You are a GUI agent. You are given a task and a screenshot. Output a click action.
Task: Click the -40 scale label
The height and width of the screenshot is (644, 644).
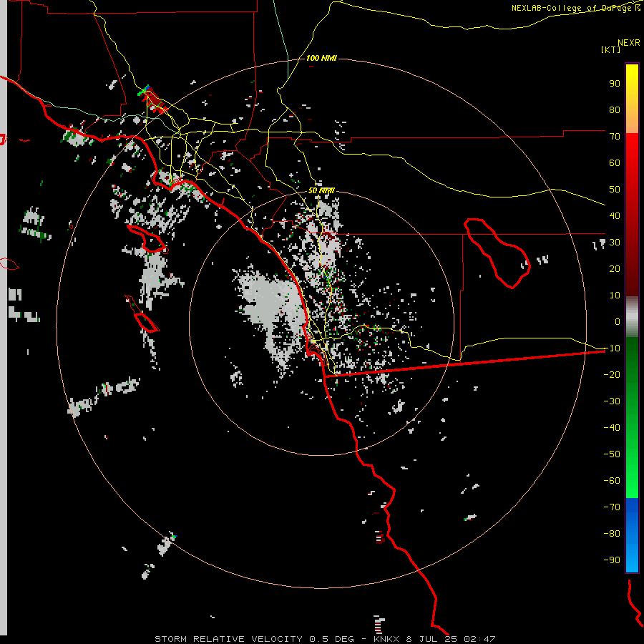[x=612, y=428]
